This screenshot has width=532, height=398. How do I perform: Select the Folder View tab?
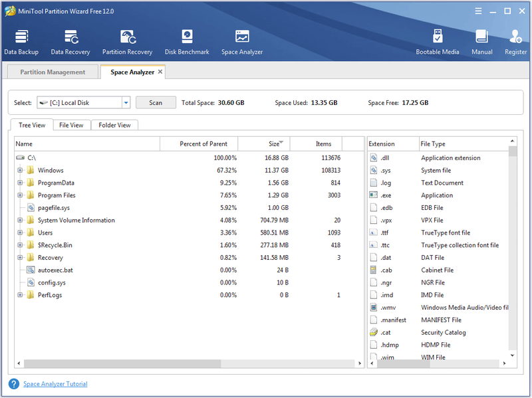114,125
